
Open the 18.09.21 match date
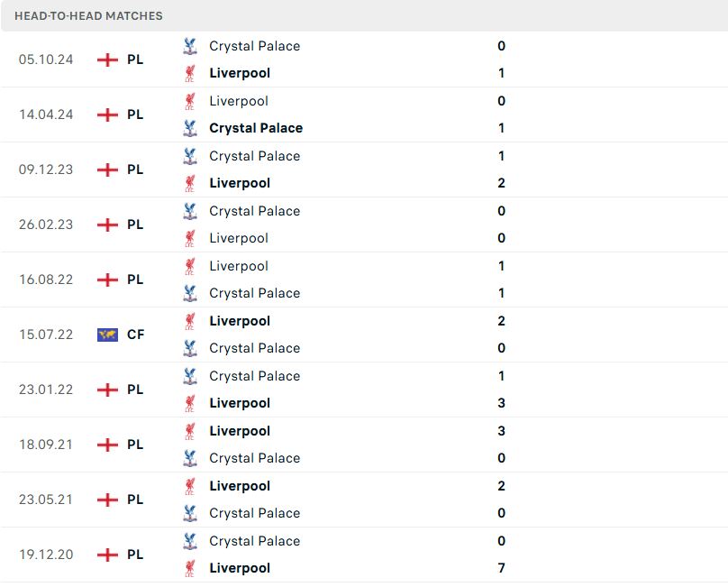[46, 445]
